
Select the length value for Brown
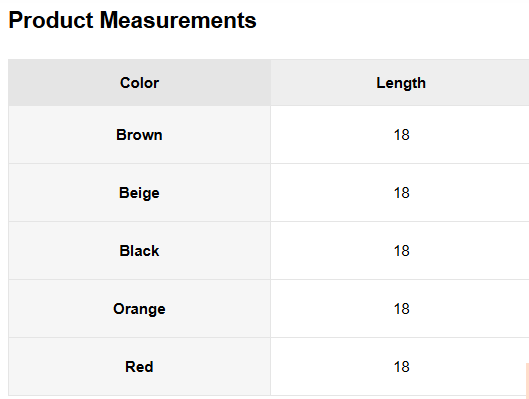(401, 135)
